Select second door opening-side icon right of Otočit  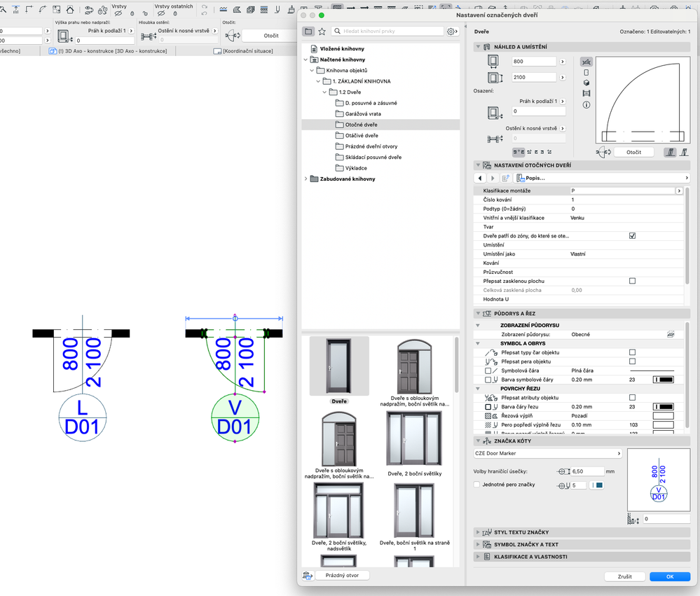684,152
